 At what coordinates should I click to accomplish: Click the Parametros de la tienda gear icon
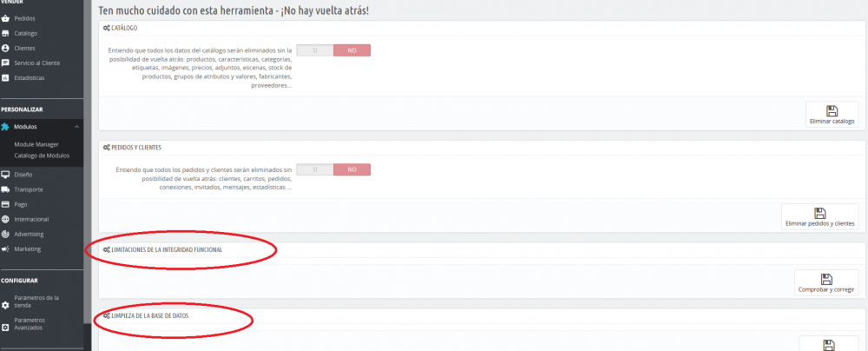pos(5,305)
